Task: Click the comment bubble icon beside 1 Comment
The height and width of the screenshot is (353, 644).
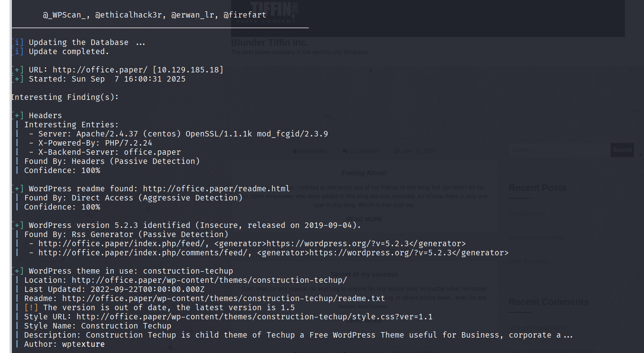Action: pyautogui.click(x=345, y=151)
